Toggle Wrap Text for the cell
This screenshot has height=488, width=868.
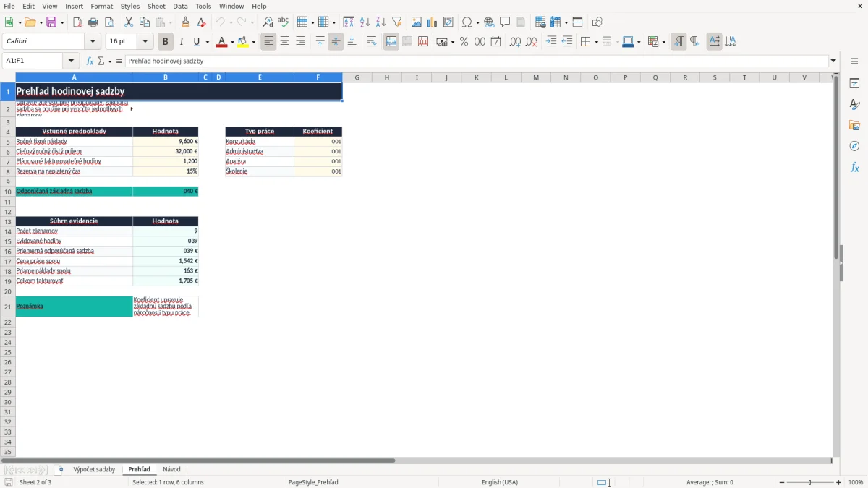[x=372, y=42]
